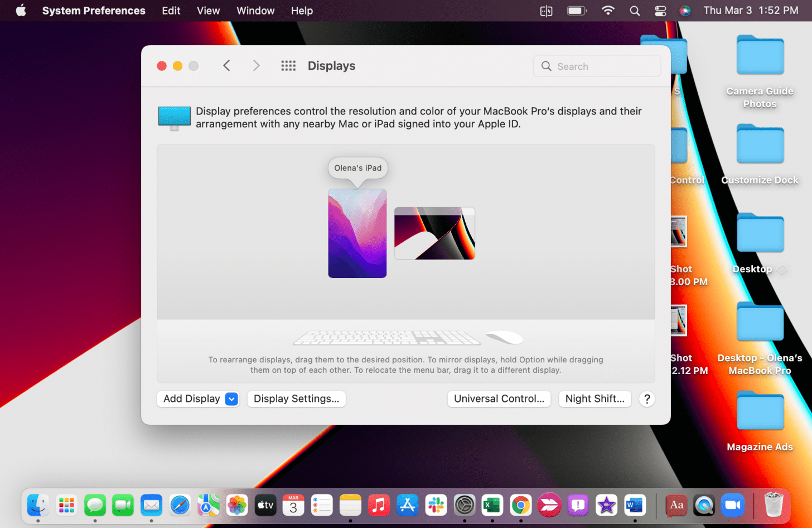This screenshot has height=528, width=812.
Task: Go back using the left chevron
Action: pos(226,66)
